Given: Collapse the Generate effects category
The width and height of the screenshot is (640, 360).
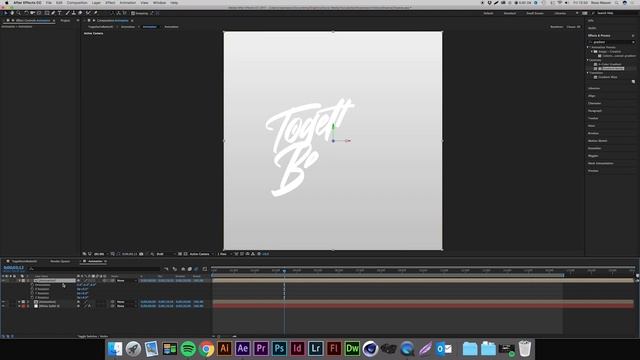Looking at the screenshot, I should pyautogui.click(x=588, y=60).
